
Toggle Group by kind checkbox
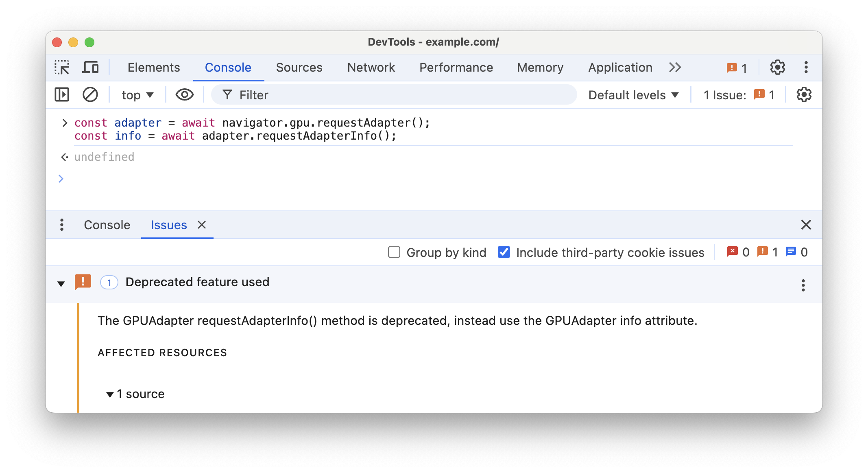pos(393,252)
